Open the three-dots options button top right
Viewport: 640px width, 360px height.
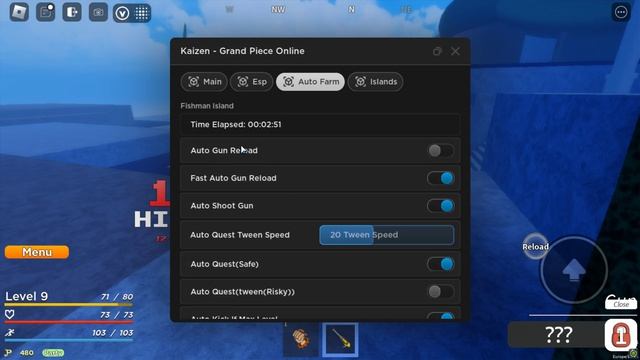[x=621, y=12]
